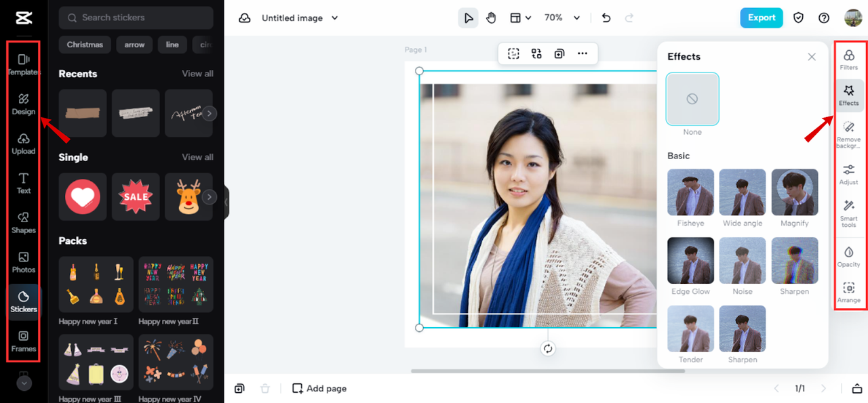The width and height of the screenshot is (868, 403).
Task: Select the reindeer sticker
Action: pyautogui.click(x=189, y=196)
